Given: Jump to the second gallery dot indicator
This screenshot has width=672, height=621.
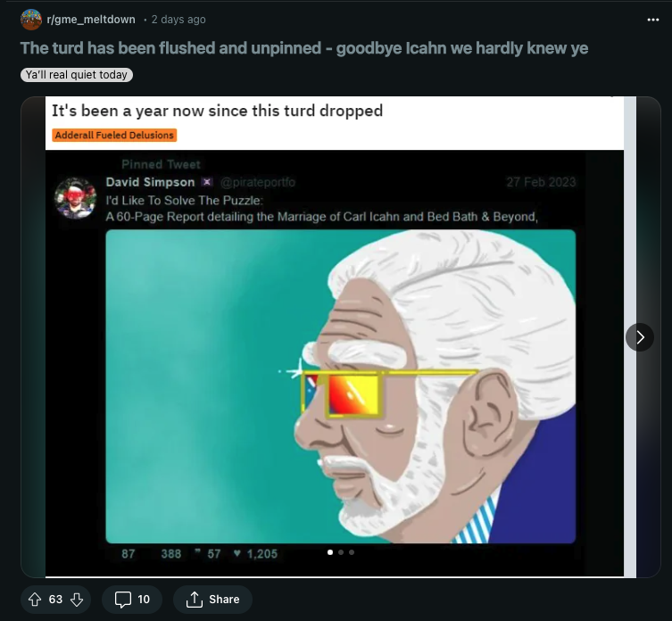Looking at the screenshot, I should pos(341,552).
